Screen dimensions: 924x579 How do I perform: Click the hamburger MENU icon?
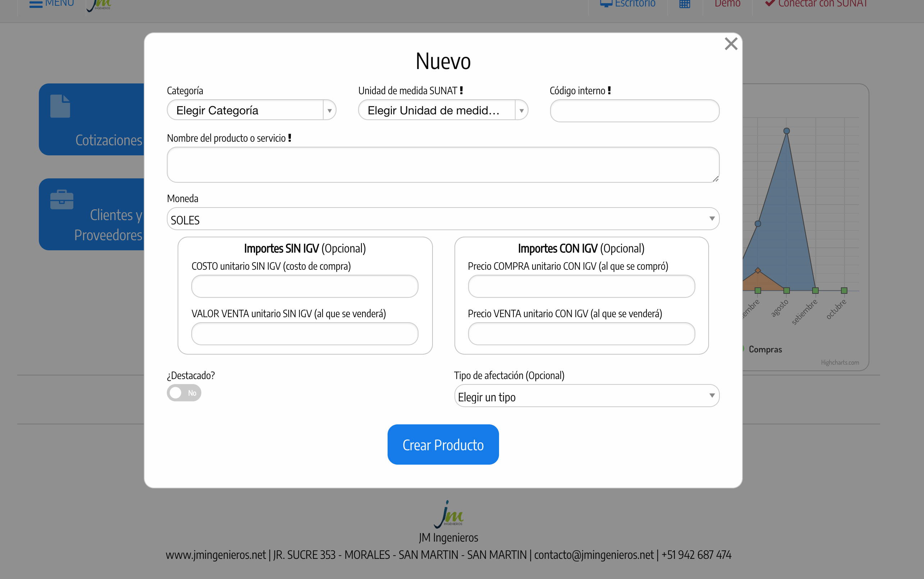[36, 4]
